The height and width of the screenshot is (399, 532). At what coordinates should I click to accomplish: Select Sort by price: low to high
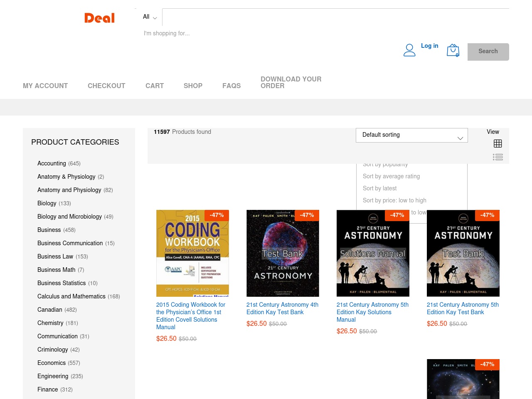pos(394,200)
